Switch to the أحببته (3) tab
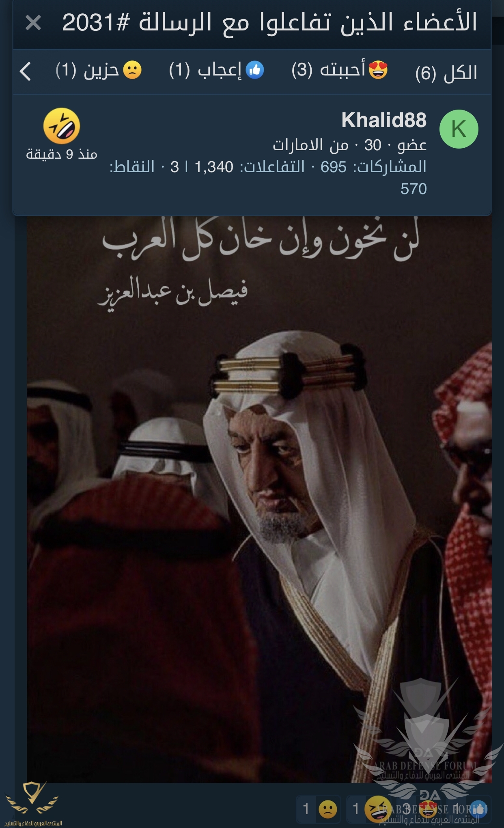This screenshot has width=504, height=828. click(339, 71)
